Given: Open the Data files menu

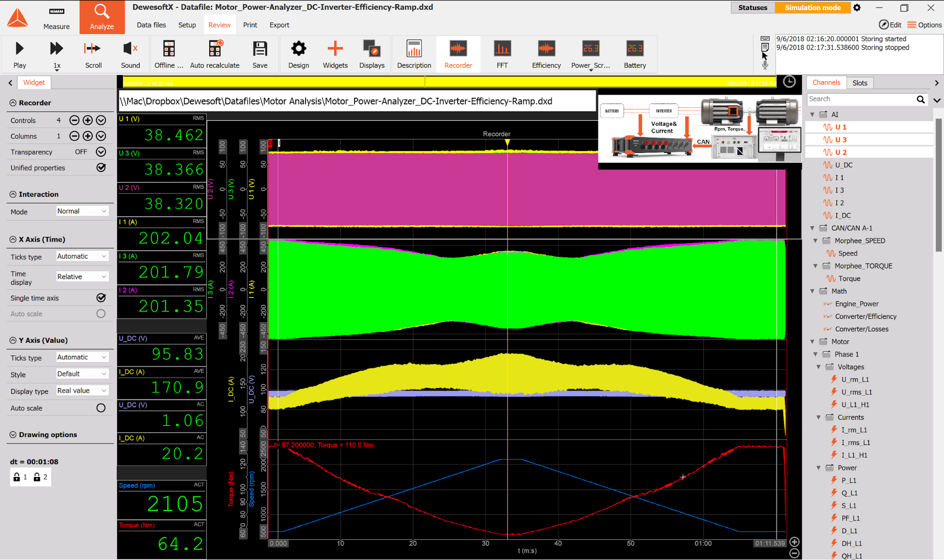Looking at the screenshot, I should pyautogui.click(x=151, y=25).
